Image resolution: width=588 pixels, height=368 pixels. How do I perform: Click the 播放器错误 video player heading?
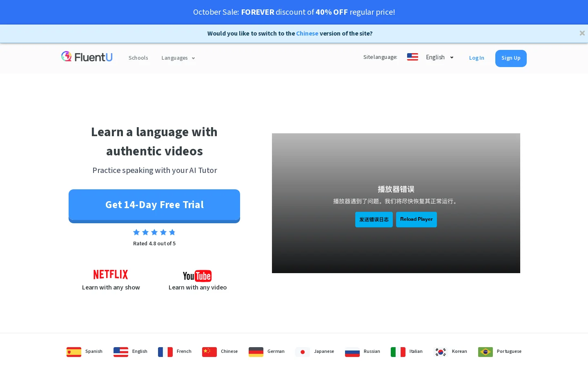point(396,189)
